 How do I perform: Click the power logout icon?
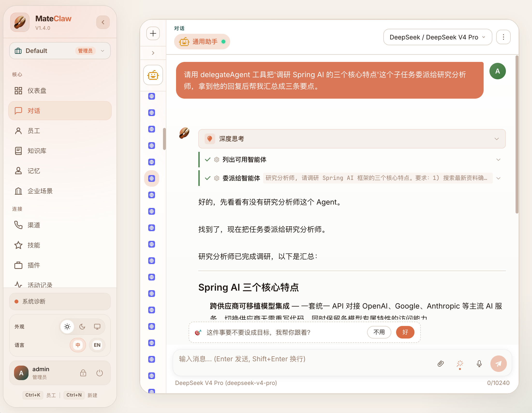tap(100, 373)
